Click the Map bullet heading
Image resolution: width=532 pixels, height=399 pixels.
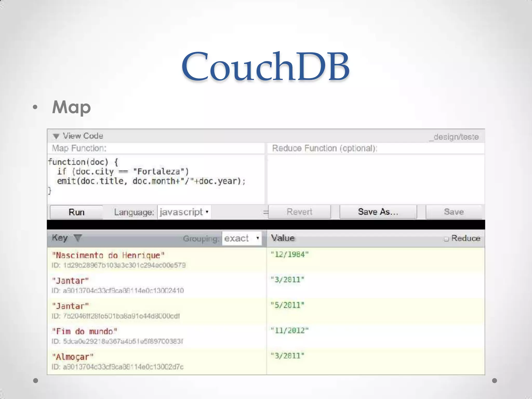[x=71, y=107]
